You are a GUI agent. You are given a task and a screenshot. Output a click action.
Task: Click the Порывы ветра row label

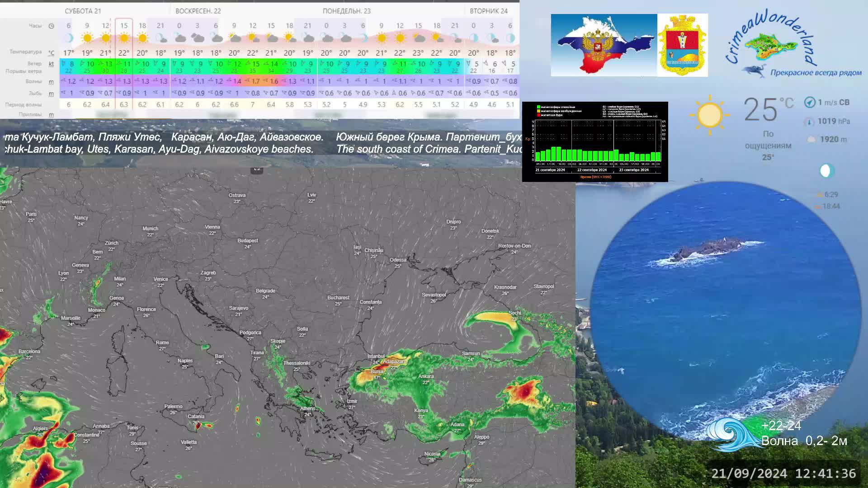[x=24, y=71]
